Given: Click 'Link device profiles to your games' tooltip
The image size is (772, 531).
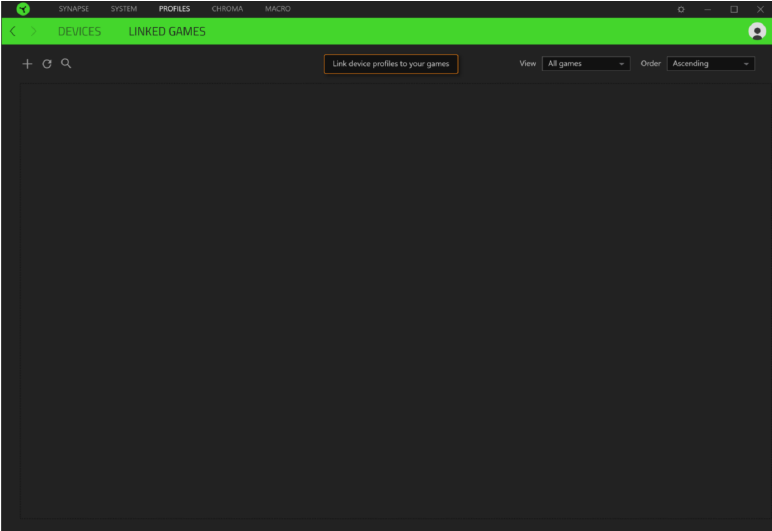Looking at the screenshot, I should click(x=391, y=64).
